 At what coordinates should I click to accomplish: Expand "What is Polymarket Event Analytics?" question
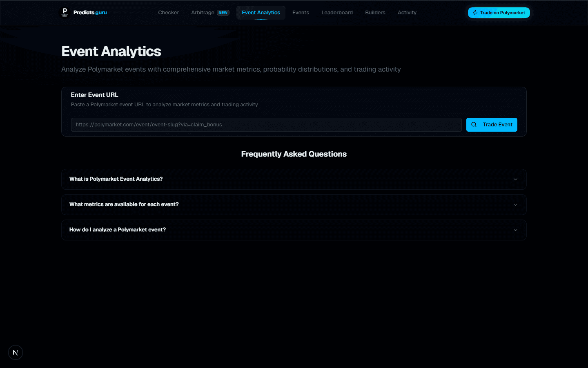click(294, 179)
